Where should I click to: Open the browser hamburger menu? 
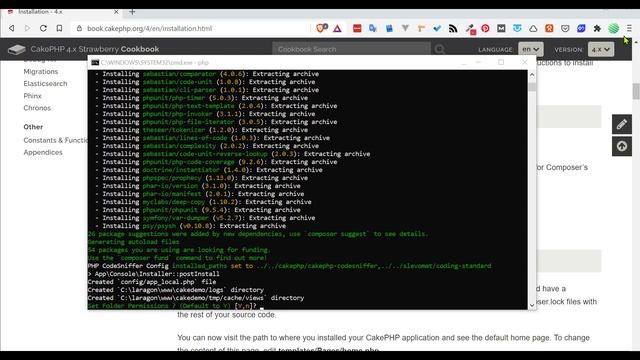click(x=629, y=28)
